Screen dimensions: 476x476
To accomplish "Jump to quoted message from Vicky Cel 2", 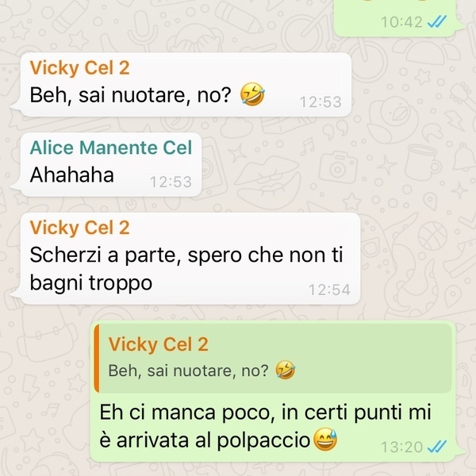I will coord(274,359).
